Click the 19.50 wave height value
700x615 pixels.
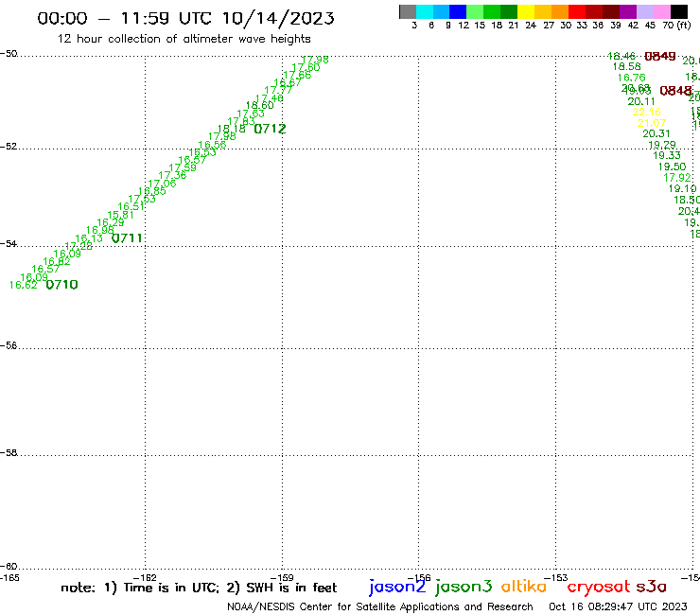click(x=673, y=167)
